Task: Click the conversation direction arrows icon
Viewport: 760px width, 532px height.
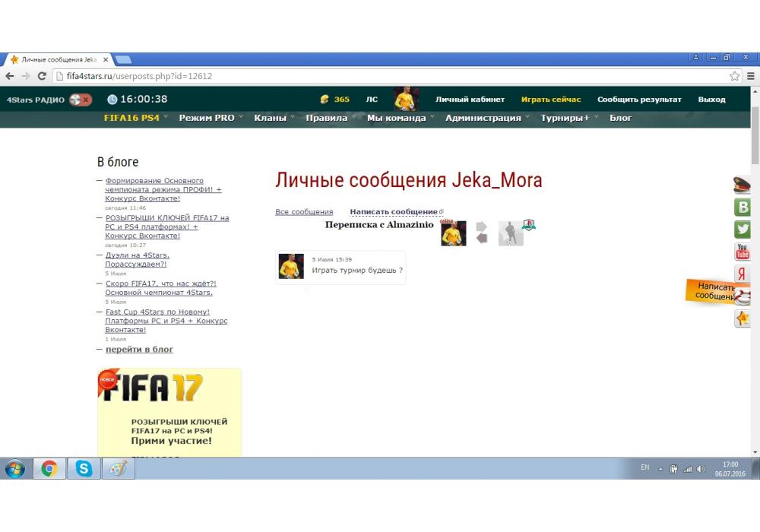Action: pos(482,233)
